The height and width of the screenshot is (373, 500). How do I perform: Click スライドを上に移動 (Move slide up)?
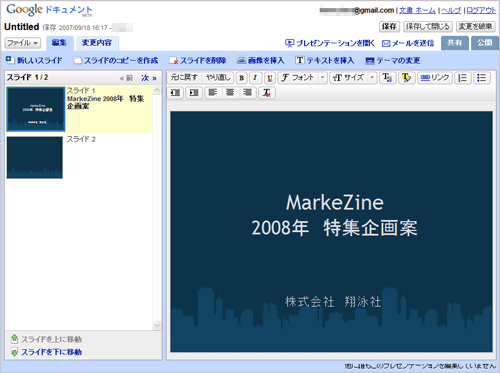tap(46, 339)
